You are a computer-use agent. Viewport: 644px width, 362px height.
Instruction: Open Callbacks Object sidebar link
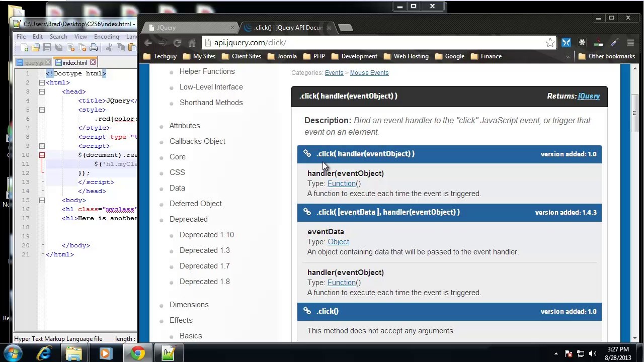coord(197,141)
